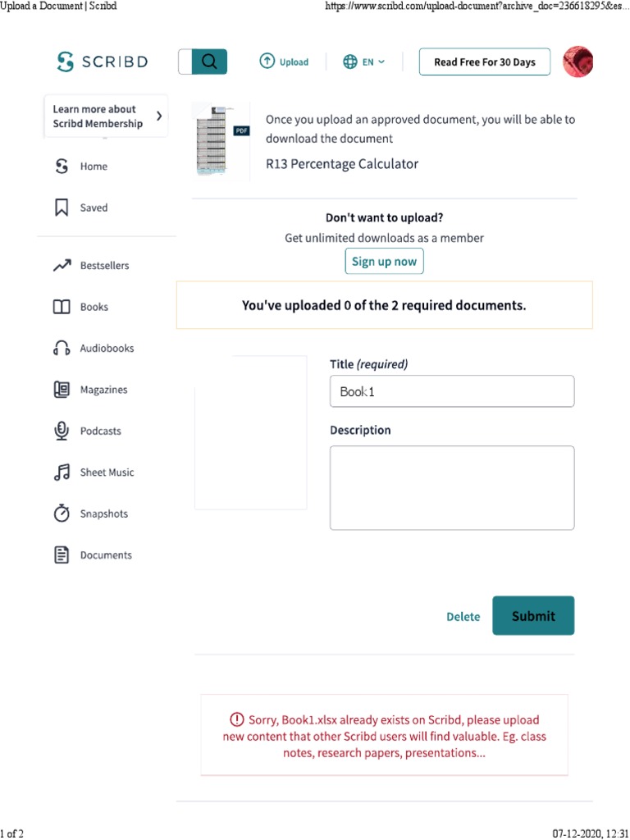Screen dimensions: 630x840
Task: Select Books in the sidebar
Action: 81,307
